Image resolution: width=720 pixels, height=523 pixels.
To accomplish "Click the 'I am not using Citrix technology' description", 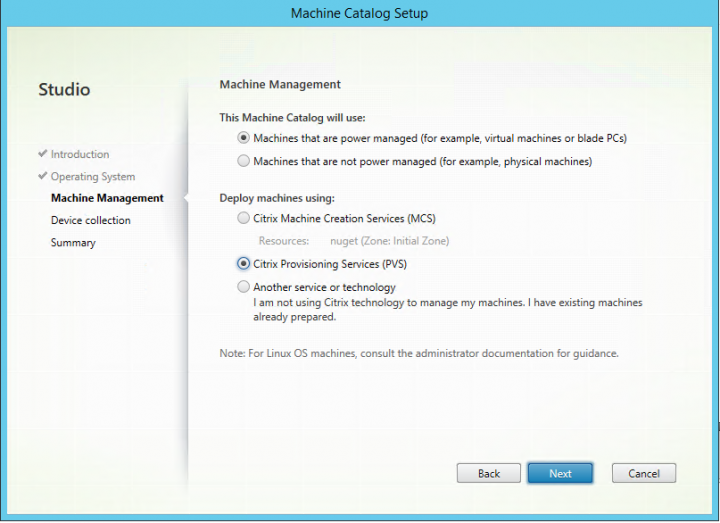I will click(x=448, y=309).
